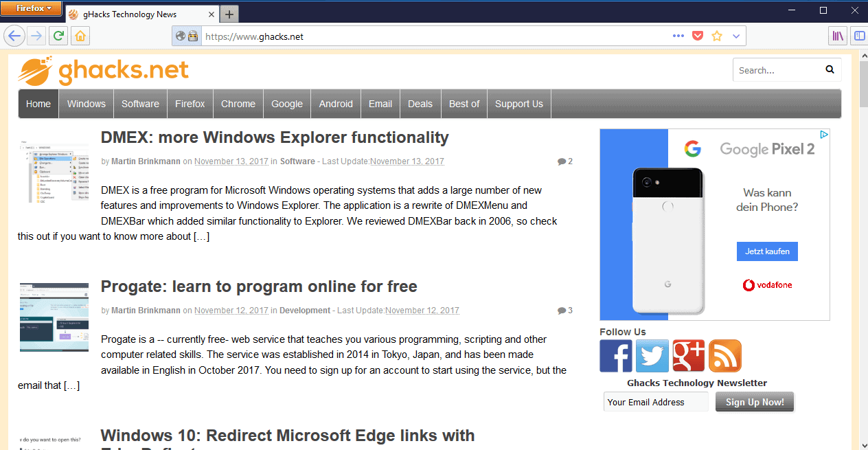
Task: Follow ghacks on Twitter
Action: point(652,355)
